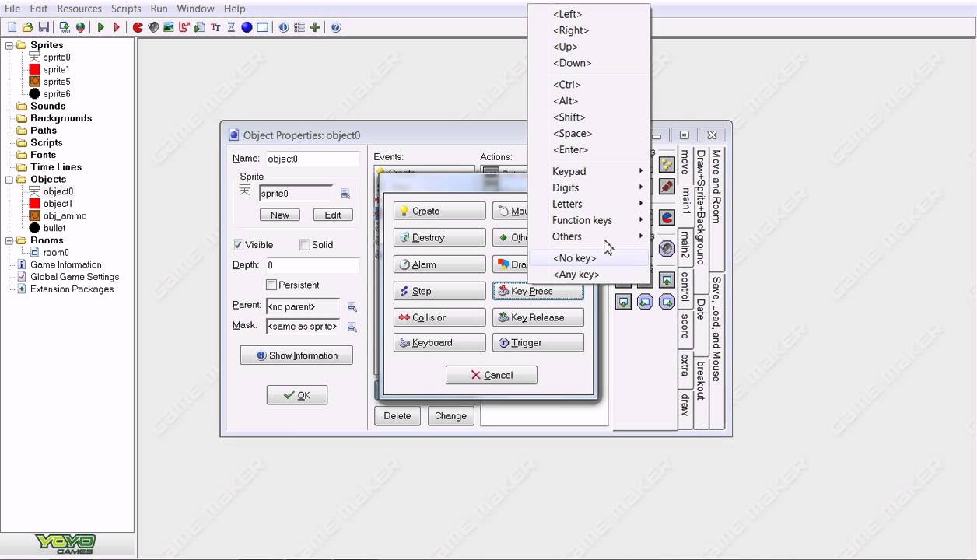Select the Restart room action icon
The height and width of the screenshot is (560, 977).
coord(667,279)
